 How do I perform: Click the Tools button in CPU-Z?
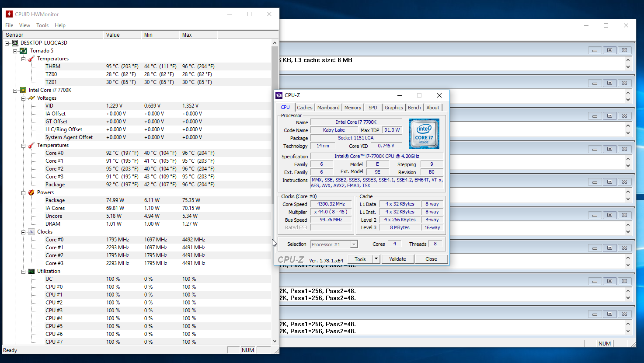tap(360, 259)
